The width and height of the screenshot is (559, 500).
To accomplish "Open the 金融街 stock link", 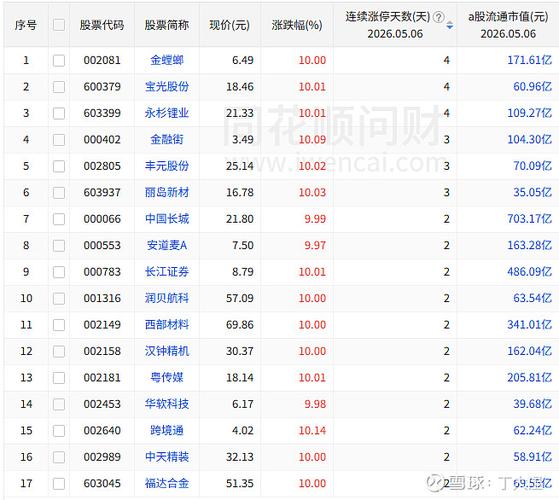I will pyautogui.click(x=167, y=140).
